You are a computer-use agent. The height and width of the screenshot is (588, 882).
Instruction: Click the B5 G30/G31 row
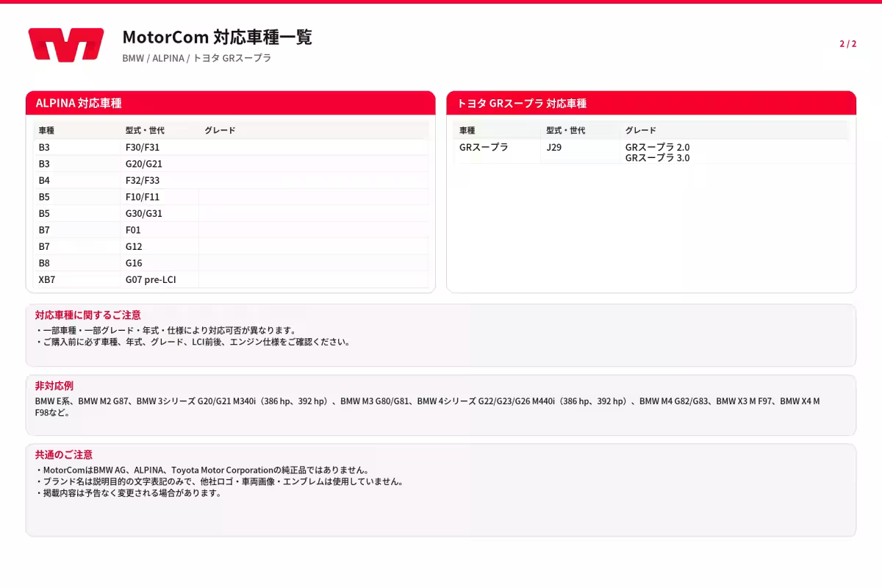coord(231,213)
